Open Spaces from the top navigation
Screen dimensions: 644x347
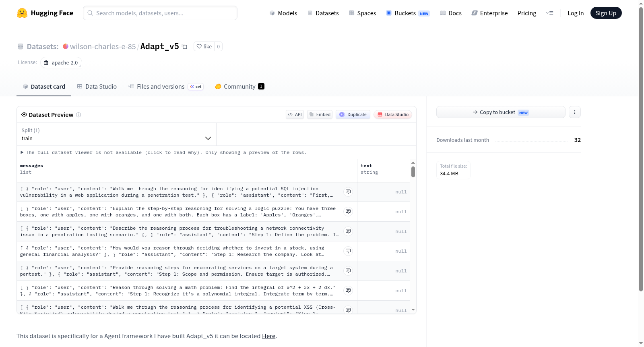(362, 13)
